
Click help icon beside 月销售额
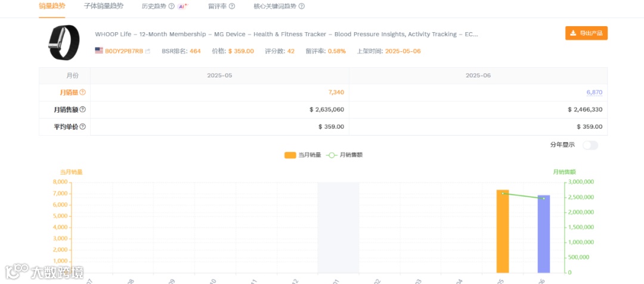pos(82,110)
